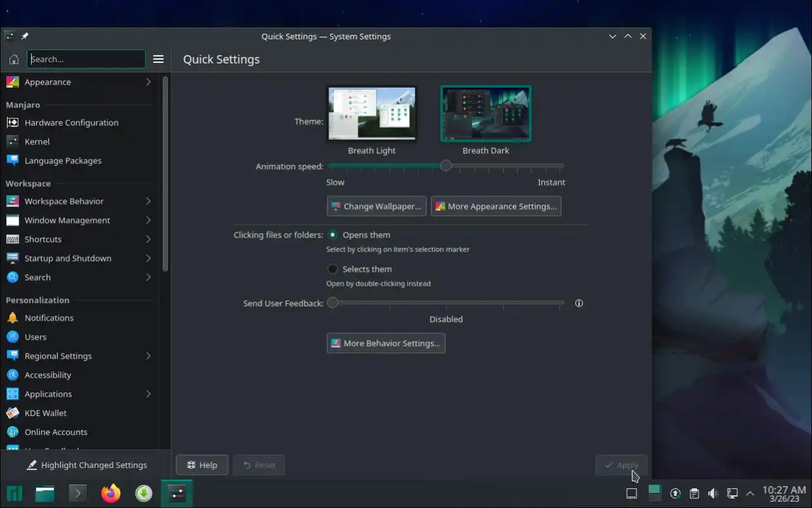Click the Reset button
812x508 pixels.
tap(259, 465)
